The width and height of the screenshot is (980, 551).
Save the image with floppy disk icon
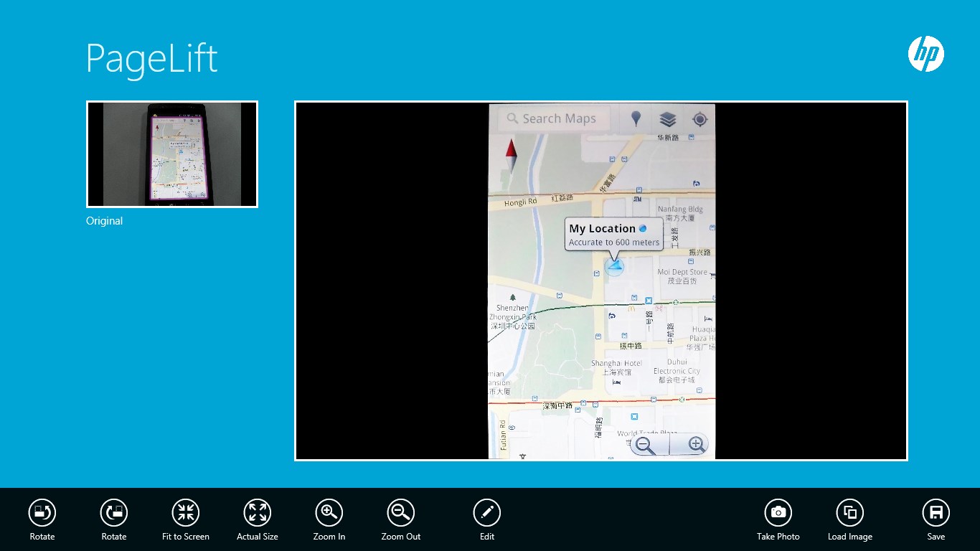coord(936,513)
